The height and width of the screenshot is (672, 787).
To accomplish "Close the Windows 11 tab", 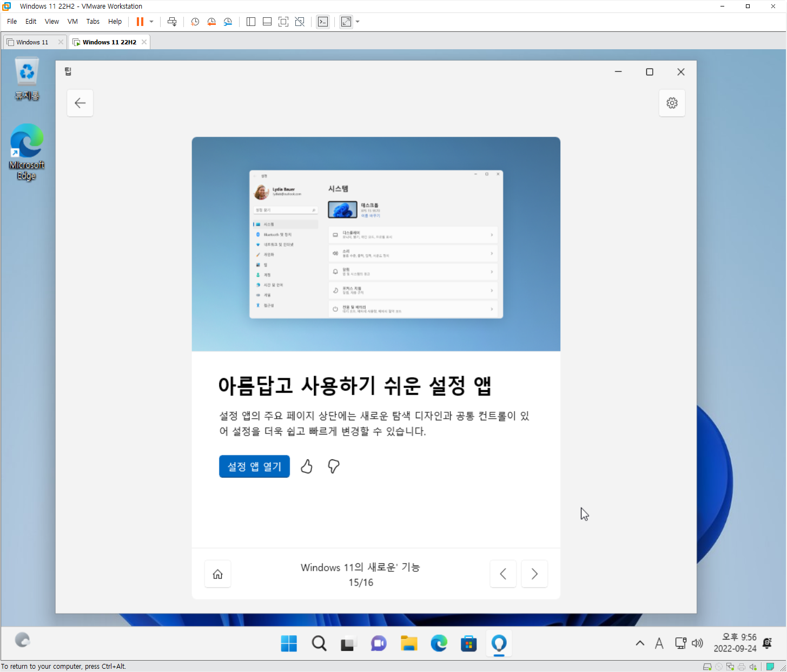I will pyautogui.click(x=61, y=42).
